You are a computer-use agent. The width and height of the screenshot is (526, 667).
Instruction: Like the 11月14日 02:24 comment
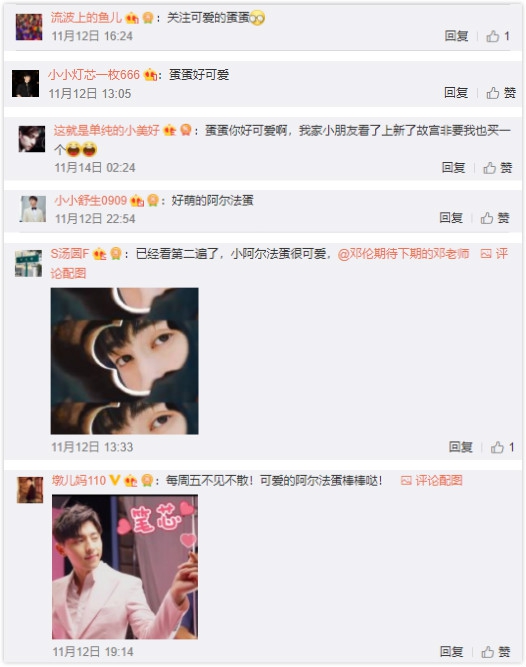[x=497, y=168]
